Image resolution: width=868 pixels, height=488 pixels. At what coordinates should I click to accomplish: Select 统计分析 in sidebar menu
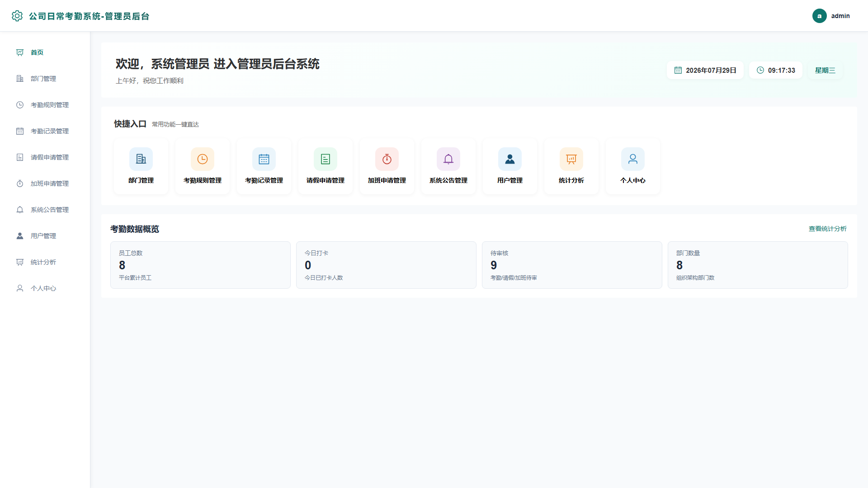coord(45,262)
